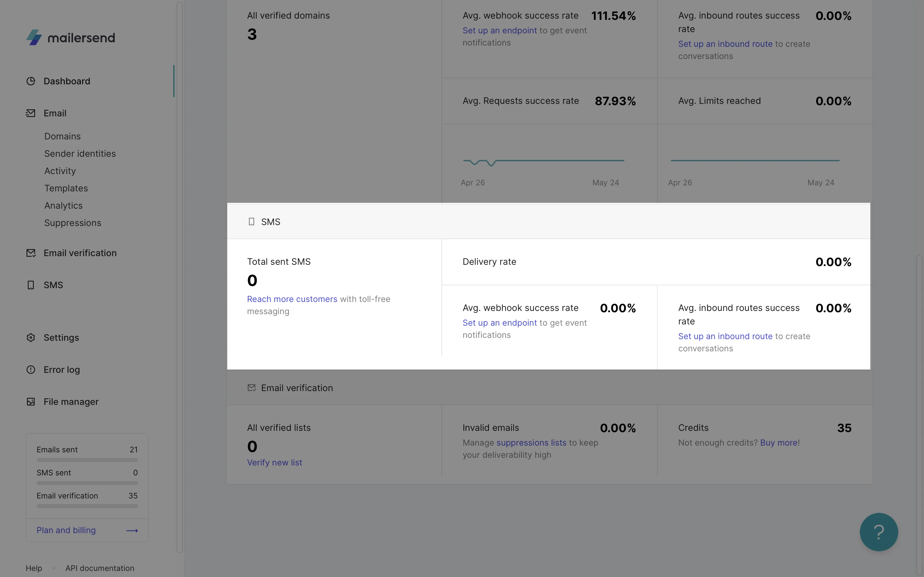Click the Email verification sidebar icon
Image resolution: width=924 pixels, height=577 pixels.
coord(30,253)
